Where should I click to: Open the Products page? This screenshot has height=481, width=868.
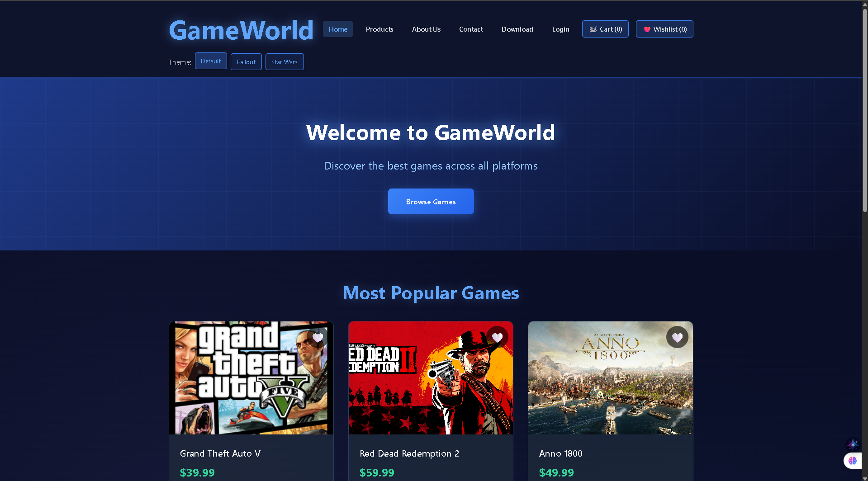click(379, 29)
